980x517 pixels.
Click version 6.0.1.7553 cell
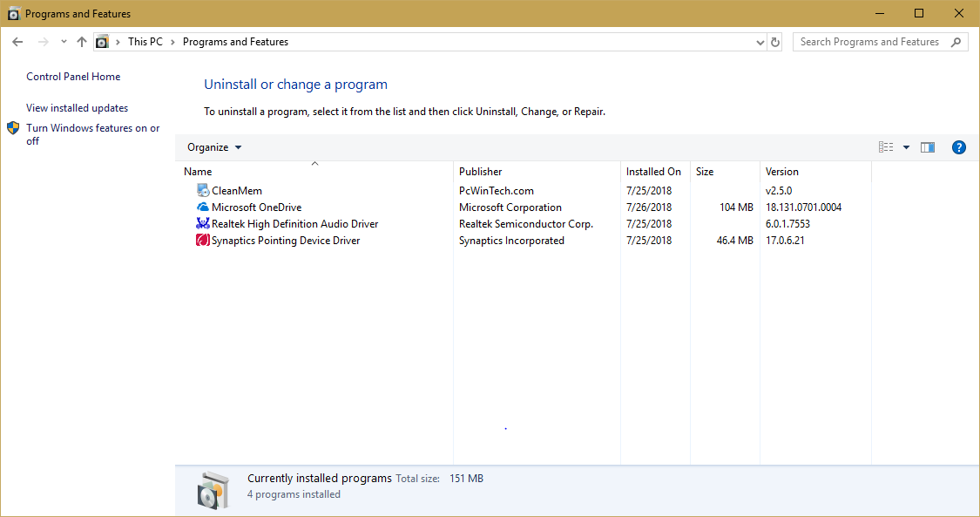(787, 224)
